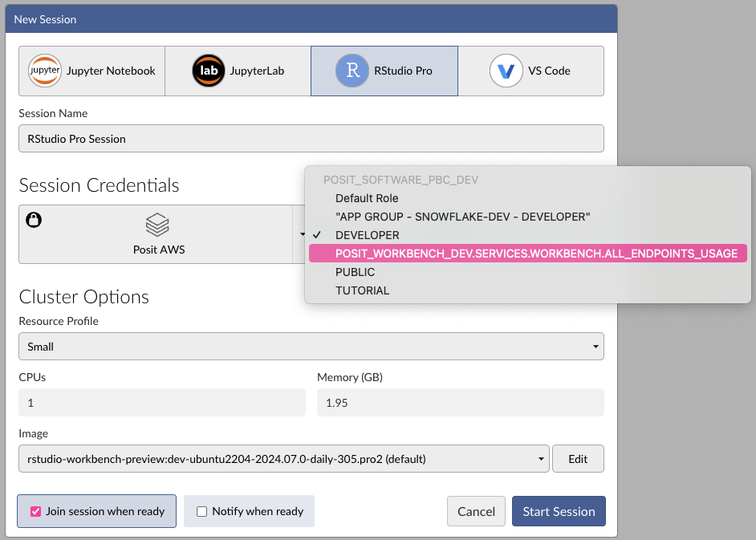Click the VS Code logo icon
The height and width of the screenshot is (540, 756).
tap(506, 71)
